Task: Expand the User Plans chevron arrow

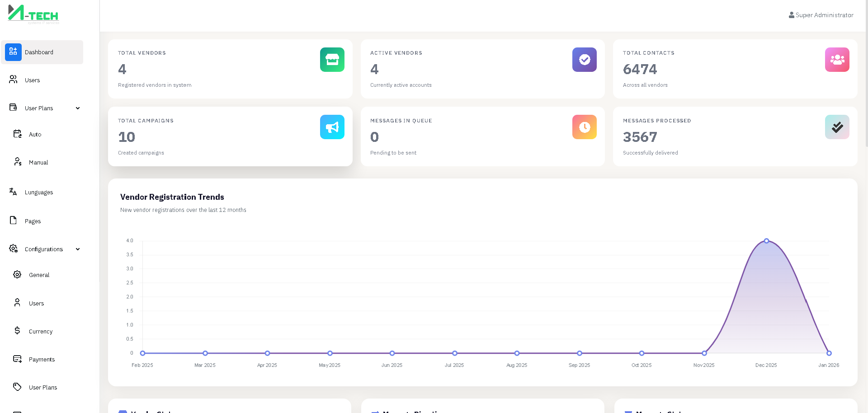Action: pos(78,108)
